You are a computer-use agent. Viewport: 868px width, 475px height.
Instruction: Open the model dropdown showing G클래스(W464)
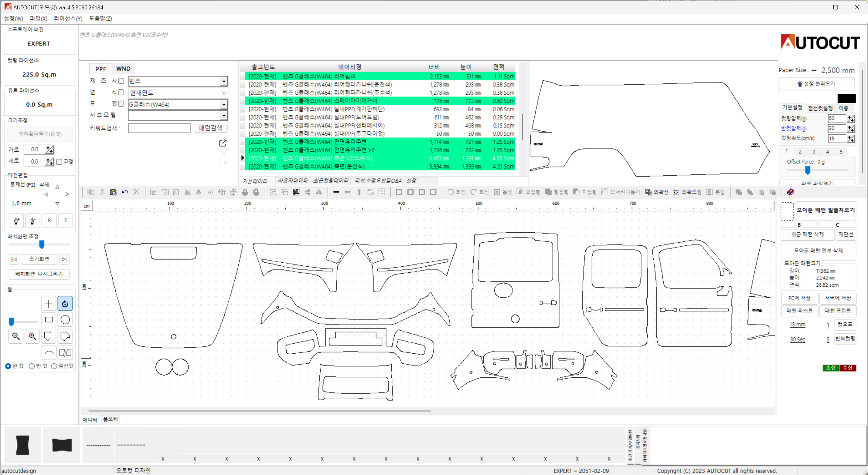[178, 104]
